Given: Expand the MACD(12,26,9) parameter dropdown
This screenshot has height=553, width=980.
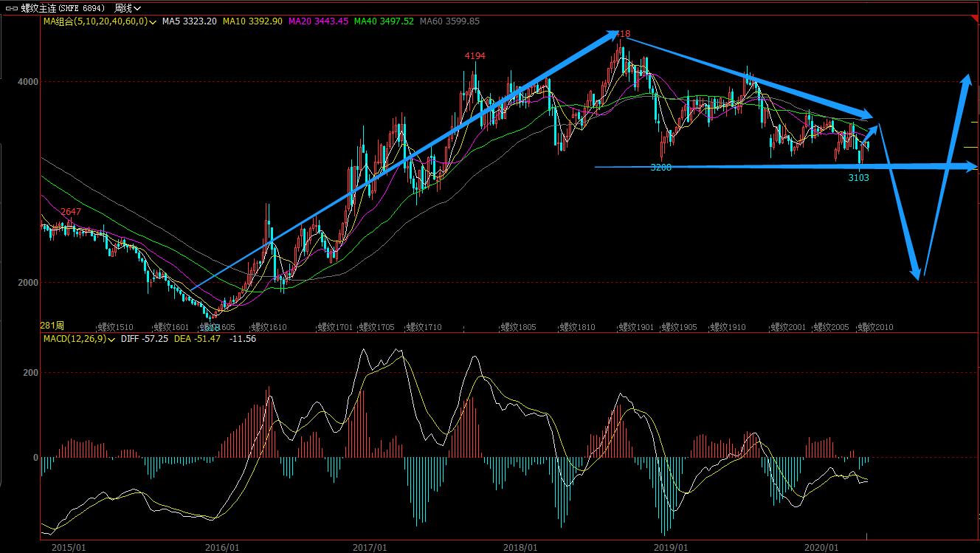Looking at the screenshot, I should 111,339.
